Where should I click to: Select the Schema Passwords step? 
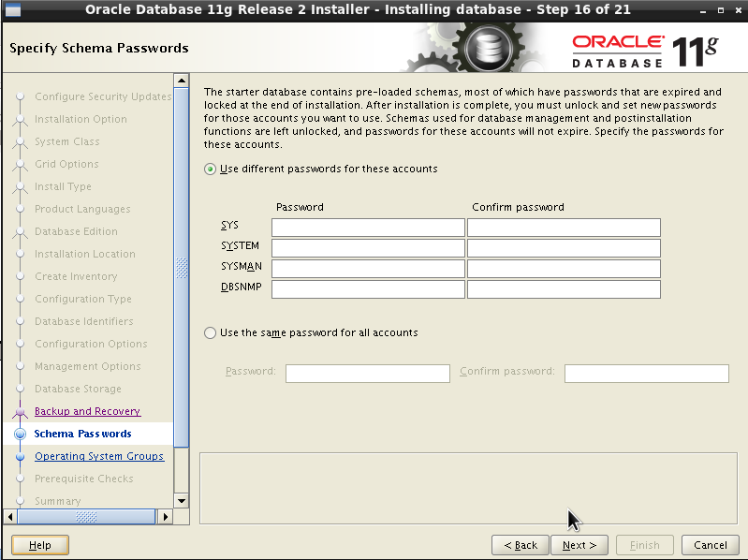(x=82, y=434)
